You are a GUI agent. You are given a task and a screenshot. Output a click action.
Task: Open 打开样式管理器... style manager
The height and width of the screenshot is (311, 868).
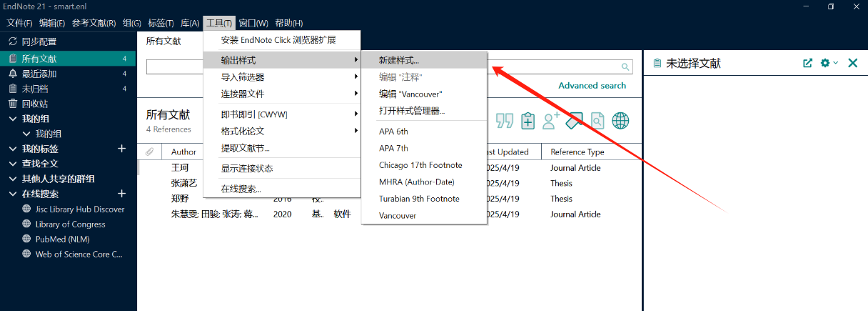pyautogui.click(x=425, y=111)
